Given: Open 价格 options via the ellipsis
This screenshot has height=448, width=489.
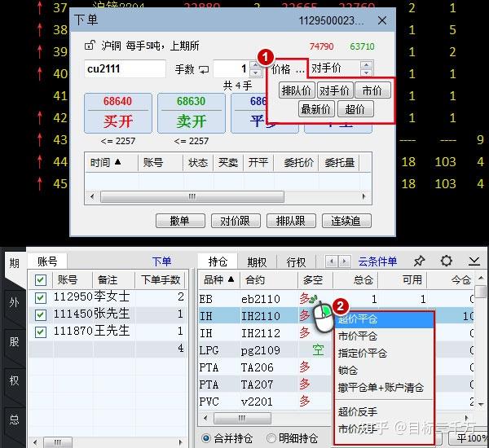Looking at the screenshot, I should coord(300,69).
